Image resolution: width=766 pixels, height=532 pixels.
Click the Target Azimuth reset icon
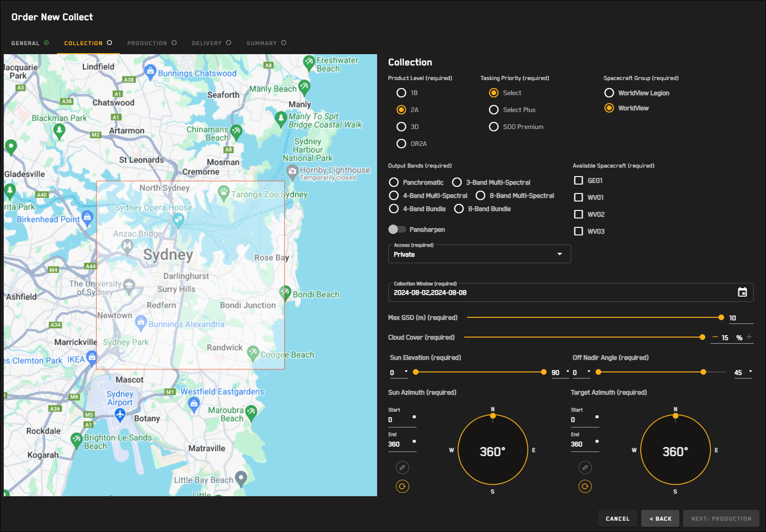585,486
